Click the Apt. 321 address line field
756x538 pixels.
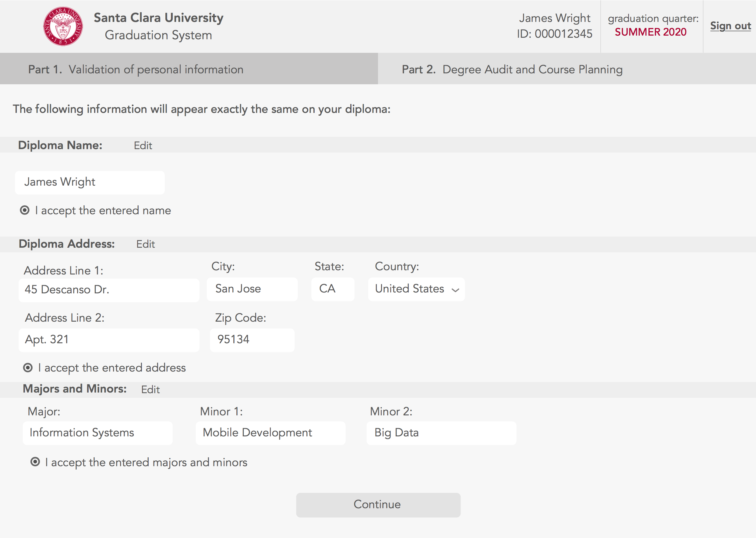pos(109,340)
